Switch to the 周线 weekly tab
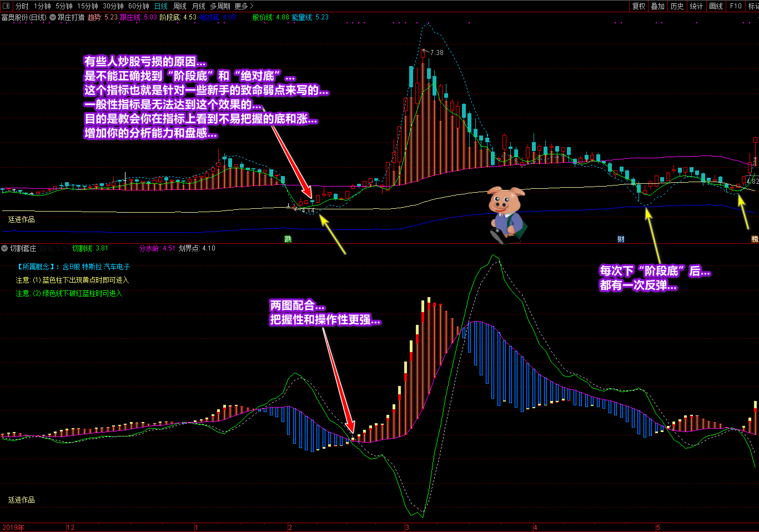 click(180, 6)
